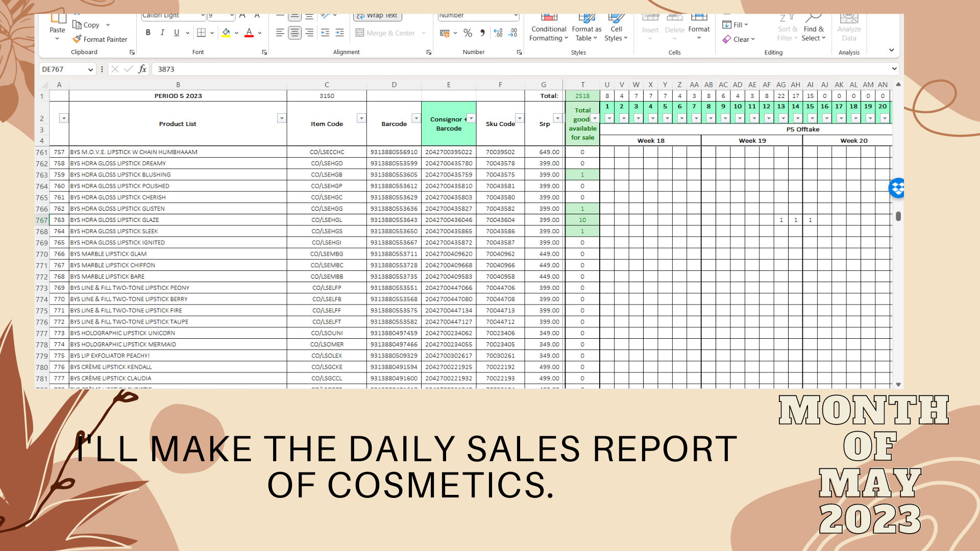Toggle italic formatting

(162, 33)
